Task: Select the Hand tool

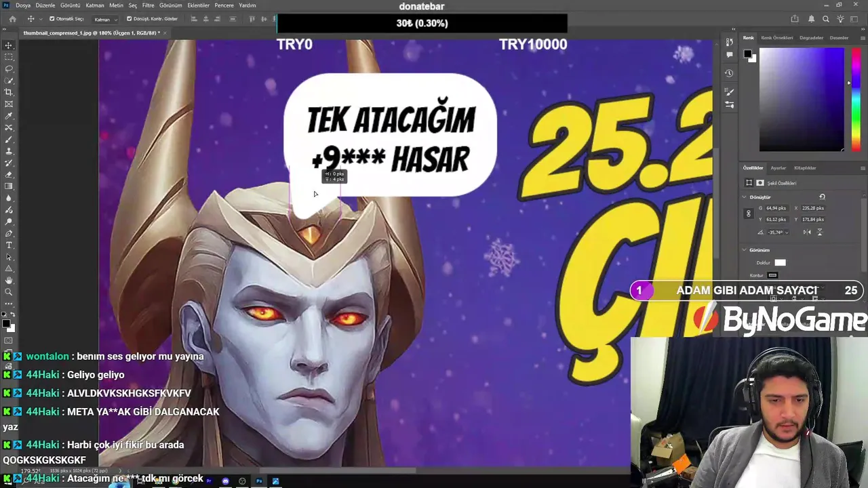Action: tap(9, 280)
